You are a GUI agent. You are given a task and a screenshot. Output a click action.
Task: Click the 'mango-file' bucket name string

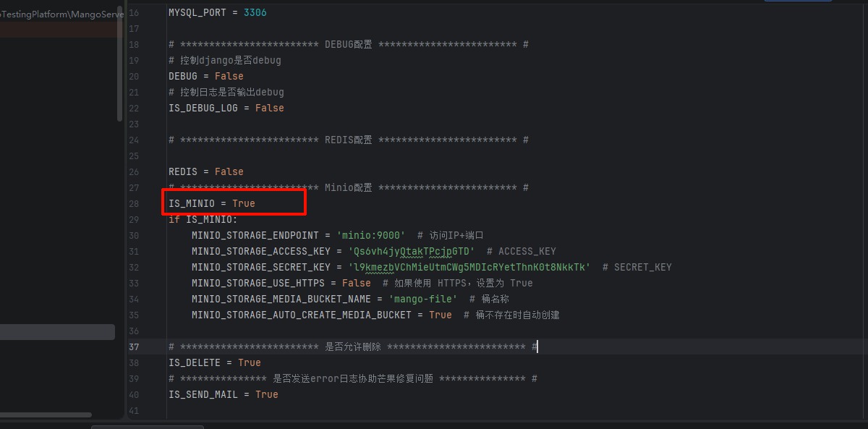click(x=422, y=300)
